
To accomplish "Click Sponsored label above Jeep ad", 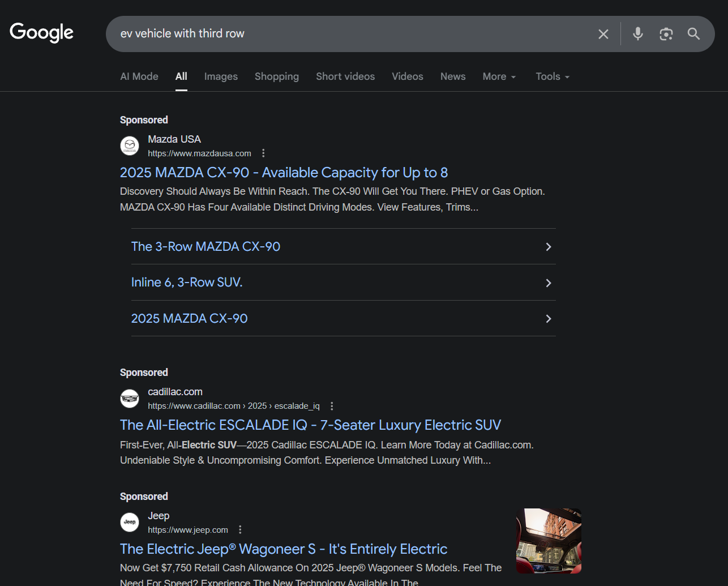I will click(x=144, y=497).
